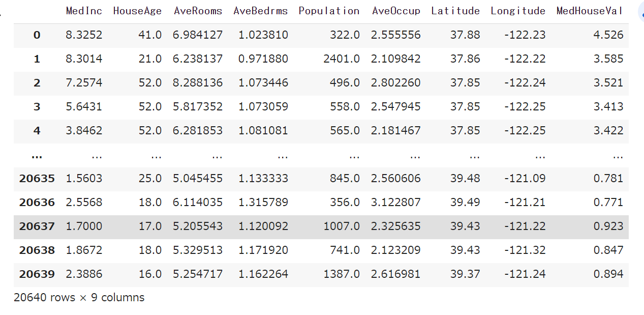Click MedInc value 8.3252

(84, 35)
